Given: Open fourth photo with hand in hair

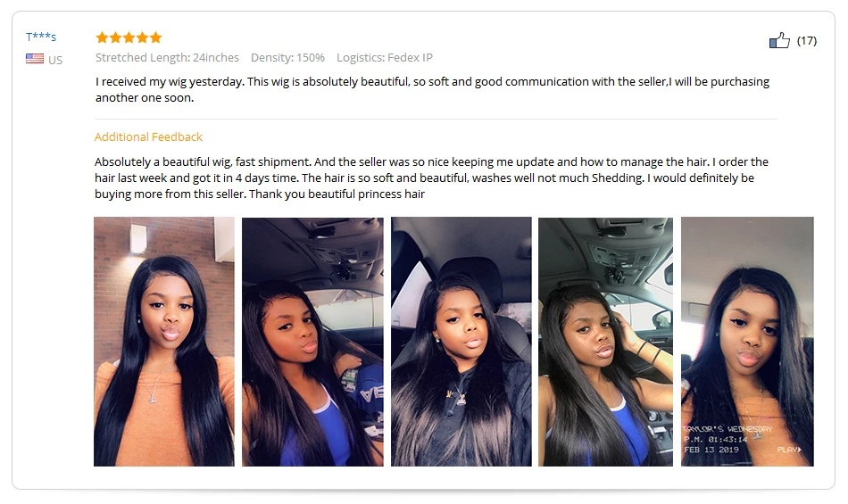Looking at the screenshot, I should coord(606,342).
